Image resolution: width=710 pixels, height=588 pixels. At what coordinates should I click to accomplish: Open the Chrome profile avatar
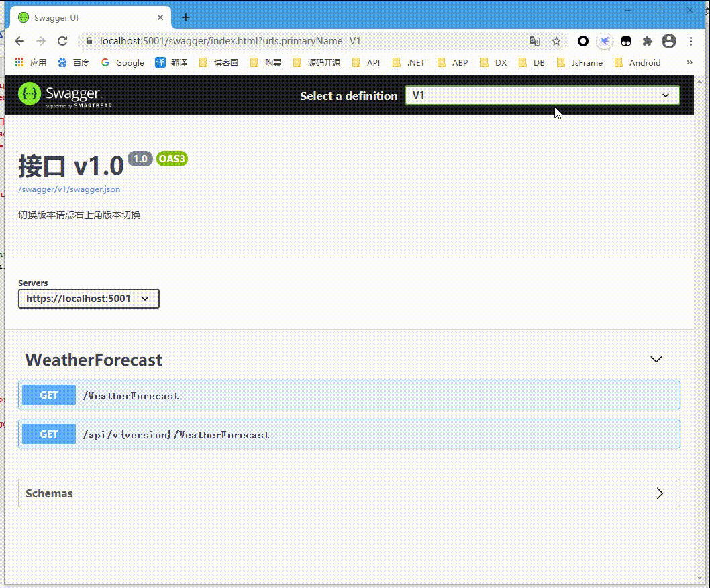click(x=669, y=41)
